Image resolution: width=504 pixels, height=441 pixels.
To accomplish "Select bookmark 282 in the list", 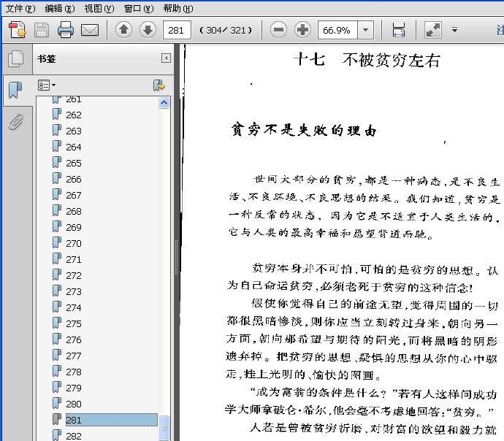I will pyautogui.click(x=74, y=436).
